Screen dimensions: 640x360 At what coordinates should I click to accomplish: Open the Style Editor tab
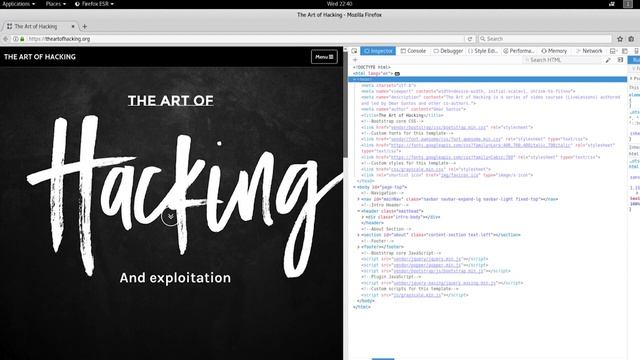coord(483,51)
